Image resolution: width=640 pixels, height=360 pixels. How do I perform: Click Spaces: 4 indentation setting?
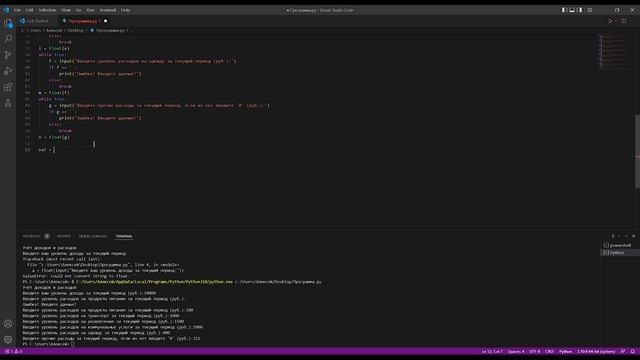[x=516, y=351]
